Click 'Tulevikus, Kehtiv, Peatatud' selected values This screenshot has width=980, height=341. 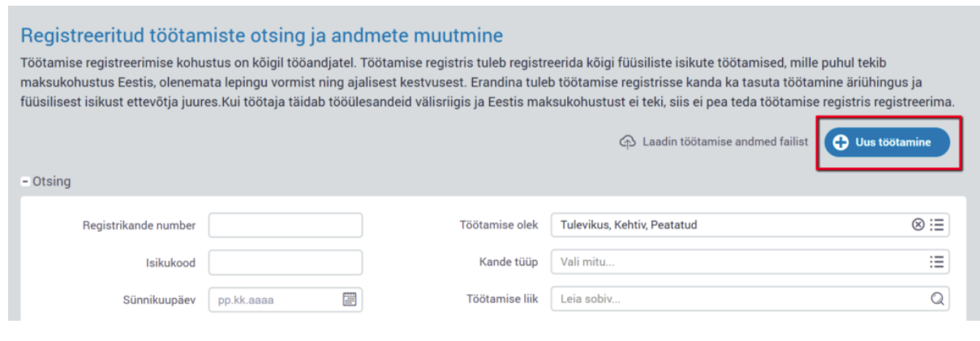click(629, 226)
